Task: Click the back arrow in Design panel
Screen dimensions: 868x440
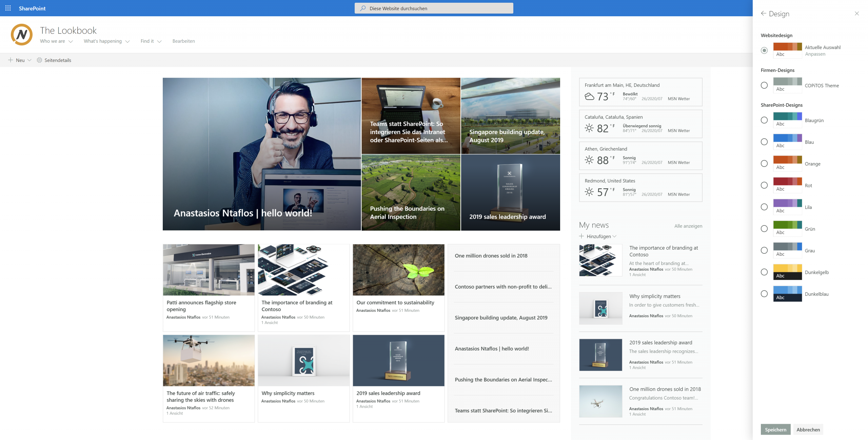Action: point(764,13)
